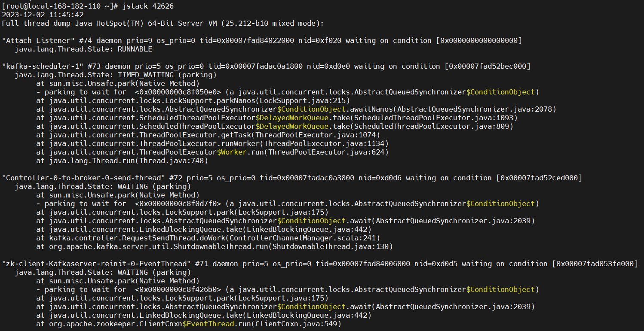Click the frame ending 'ScheduledThreadPoolExecutor.java:1093)'
This screenshot has height=331, width=644.
click(277, 118)
